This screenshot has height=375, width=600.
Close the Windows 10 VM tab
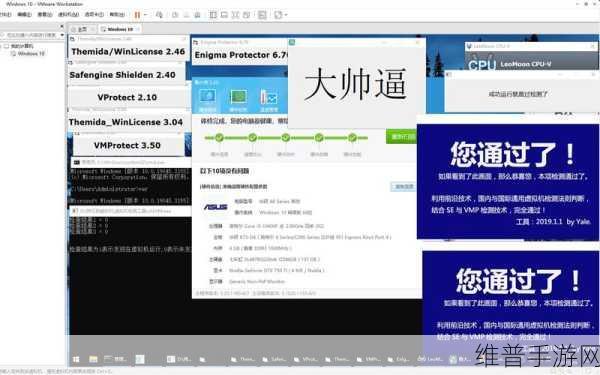[138, 29]
